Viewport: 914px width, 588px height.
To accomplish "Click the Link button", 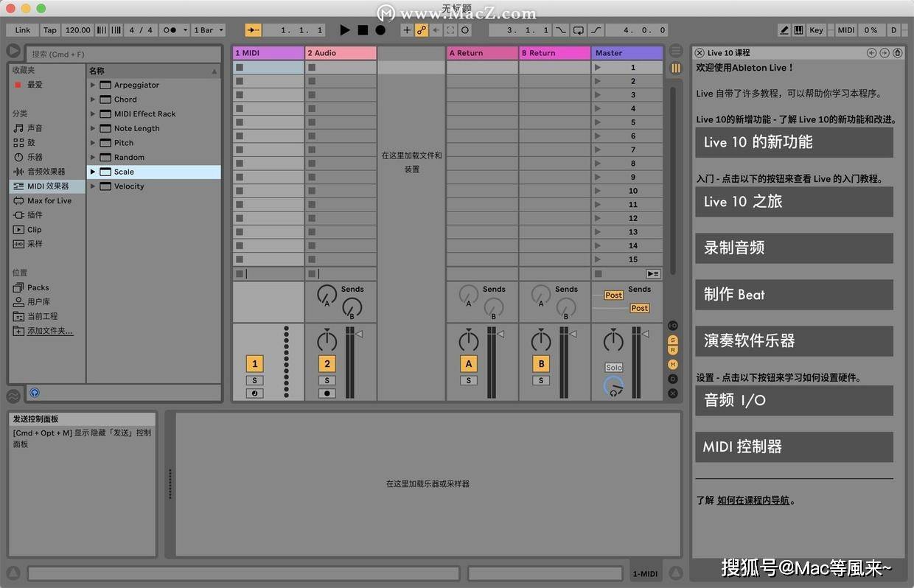I will click(x=23, y=30).
